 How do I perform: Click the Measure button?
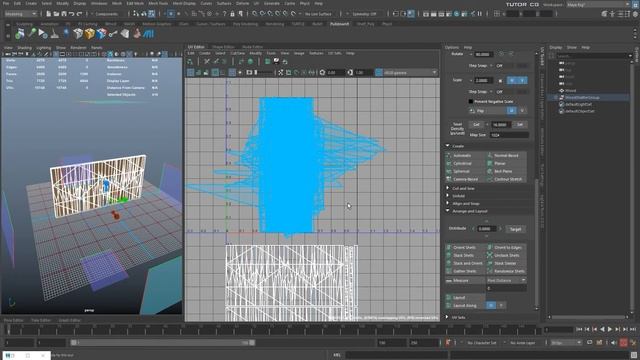(x=464, y=280)
